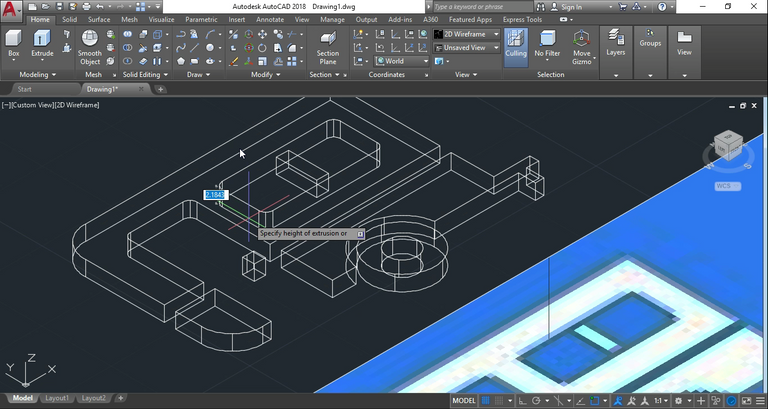Select the Line tool in Draw panel
Image resolution: width=768 pixels, height=409 pixels.
coord(194,48)
